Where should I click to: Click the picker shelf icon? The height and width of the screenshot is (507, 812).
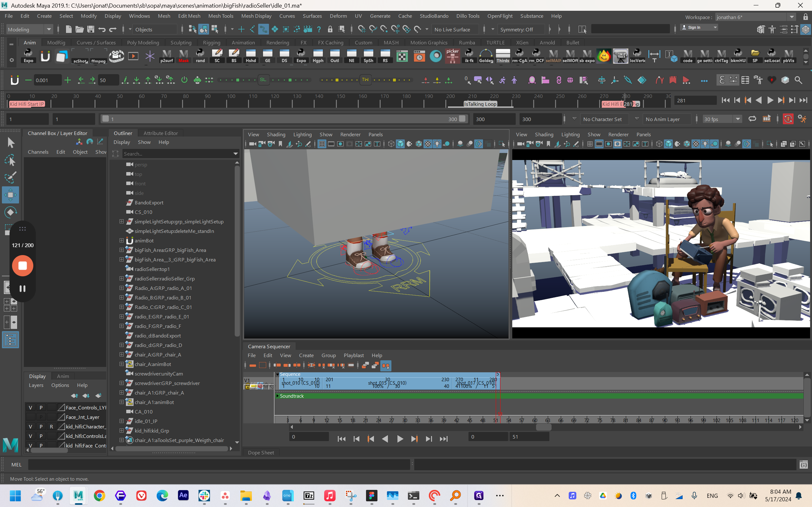452,56
